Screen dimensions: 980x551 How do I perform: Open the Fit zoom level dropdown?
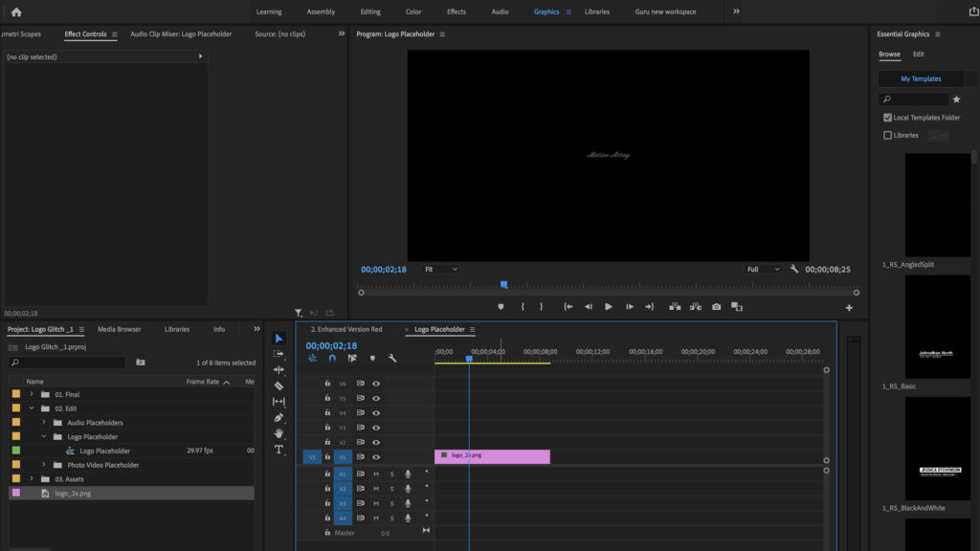[440, 269]
